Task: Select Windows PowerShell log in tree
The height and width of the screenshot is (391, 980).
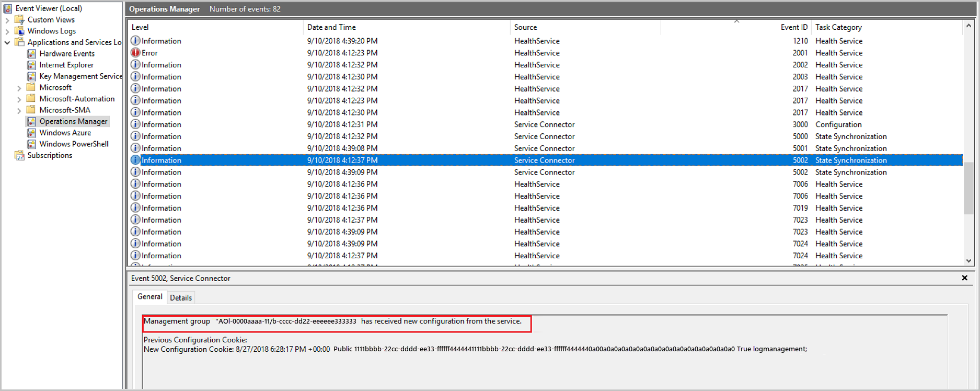Action: [74, 144]
